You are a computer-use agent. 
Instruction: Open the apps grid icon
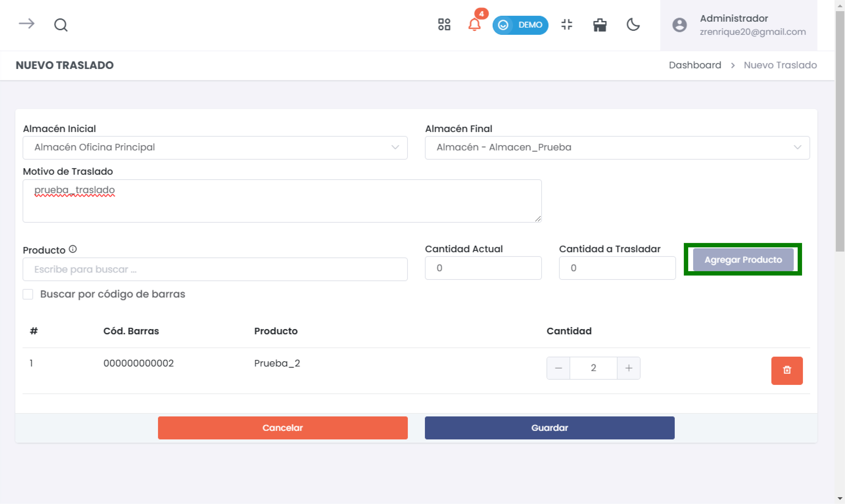click(x=444, y=25)
